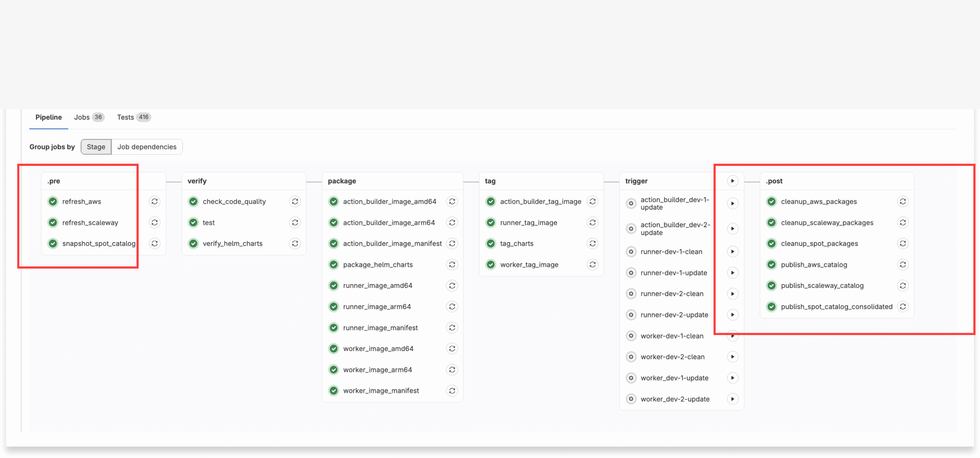Run the runner-dev-1-clean manual job
The image size is (980, 458).
click(x=732, y=252)
